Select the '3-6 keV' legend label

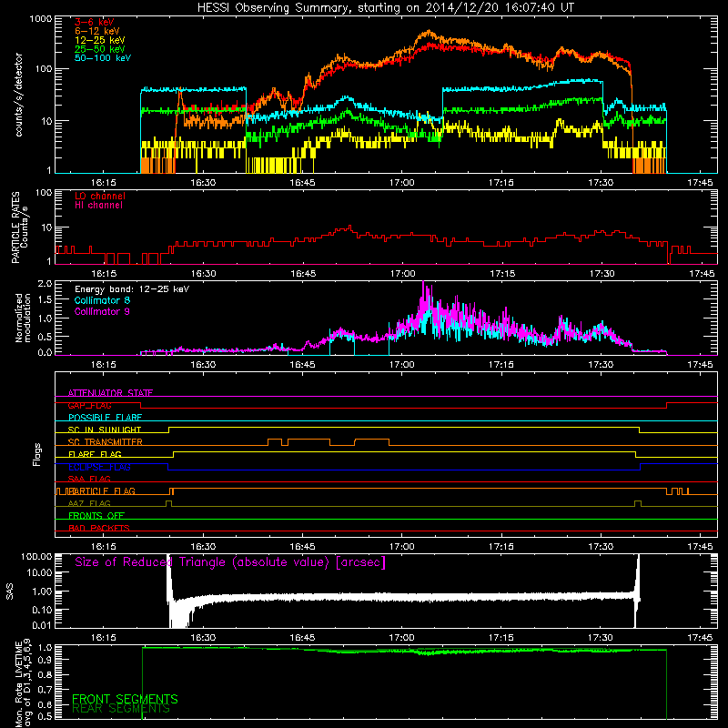(94, 22)
